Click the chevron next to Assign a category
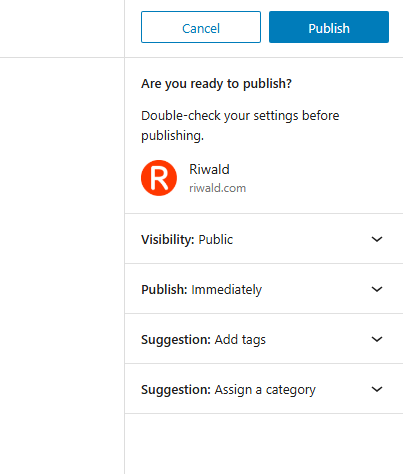 [x=377, y=389]
